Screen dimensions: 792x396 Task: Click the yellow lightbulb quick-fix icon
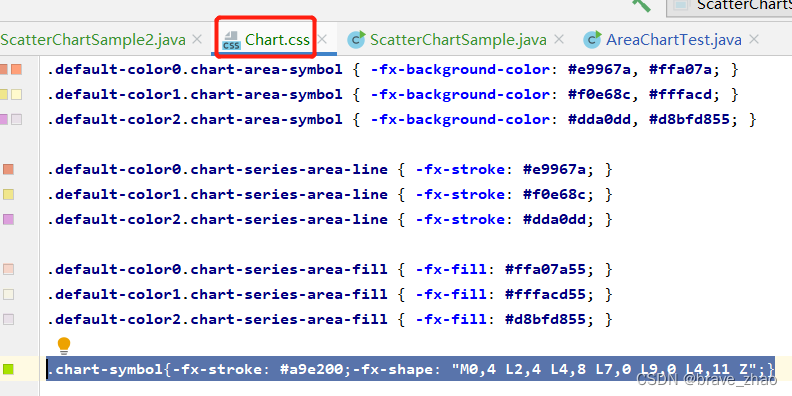click(64, 345)
